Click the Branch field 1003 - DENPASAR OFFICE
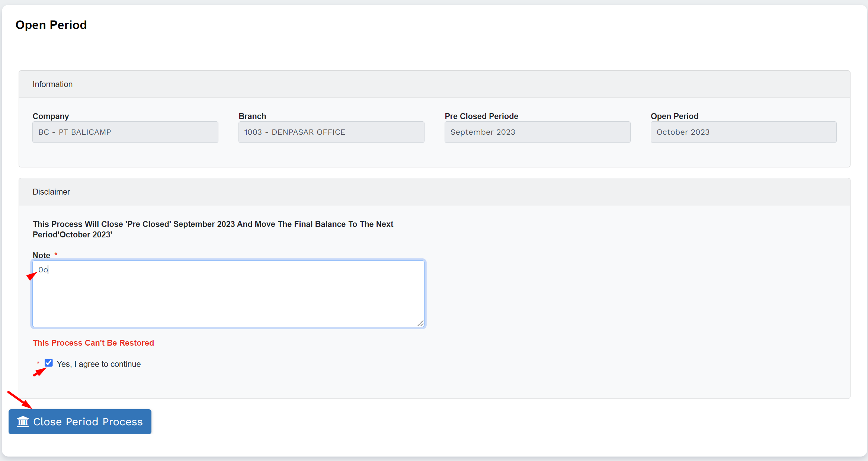 [x=331, y=132]
